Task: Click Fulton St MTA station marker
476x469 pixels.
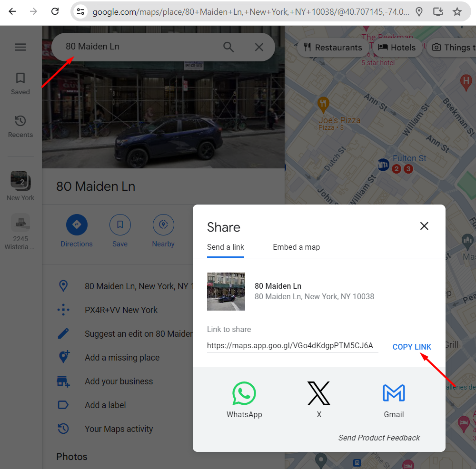Action: (383, 165)
